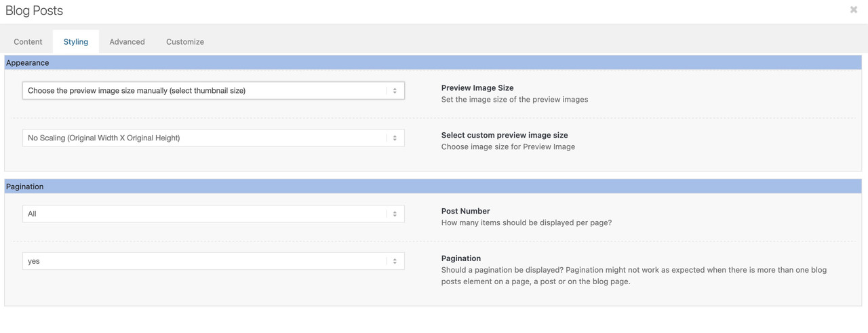Click the Blog Posts dialog title

pos(35,11)
